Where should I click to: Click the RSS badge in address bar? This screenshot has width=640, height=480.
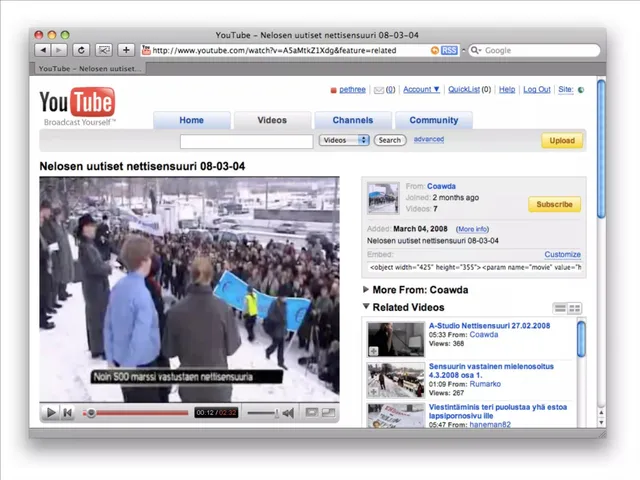(449, 50)
